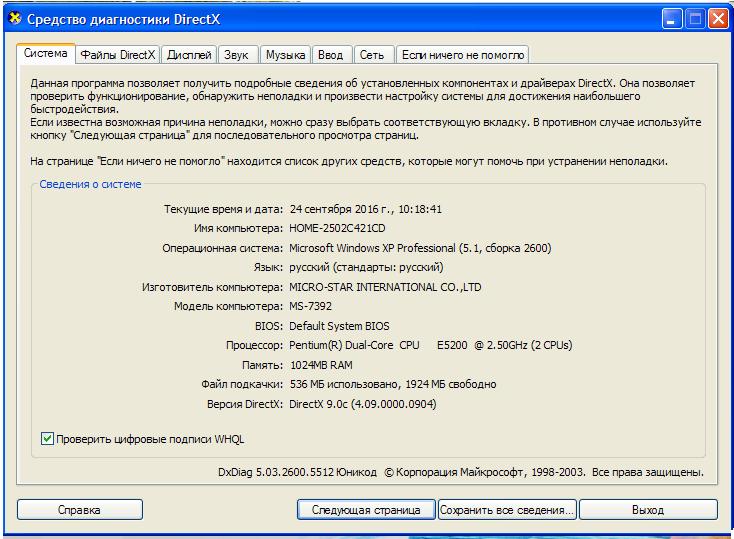Click the Следующая страница button

366,509
